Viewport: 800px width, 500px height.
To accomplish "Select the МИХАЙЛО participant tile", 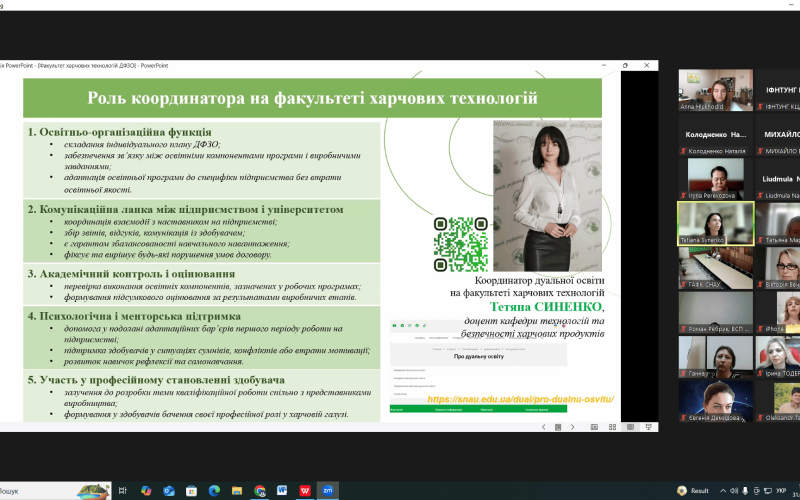I will tap(778, 135).
